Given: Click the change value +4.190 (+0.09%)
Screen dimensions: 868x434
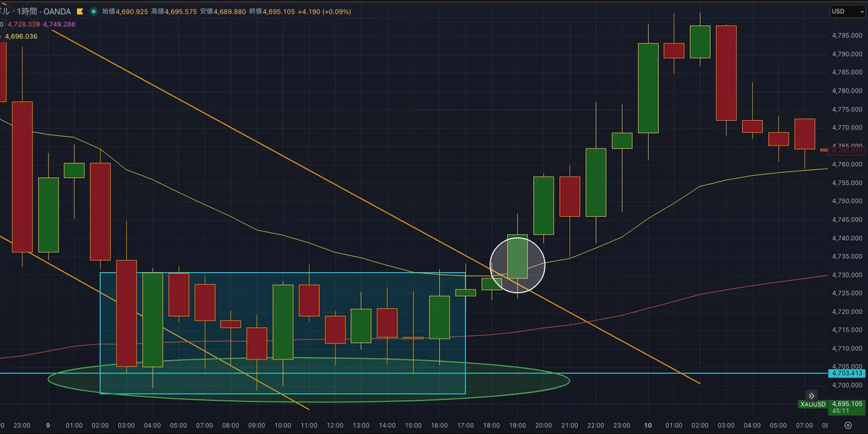Looking at the screenshot, I should [x=325, y=11].
